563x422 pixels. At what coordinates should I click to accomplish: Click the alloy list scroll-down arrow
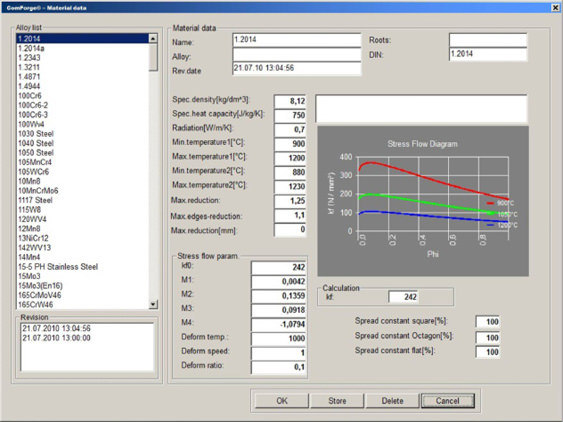(x=153, y=304)
